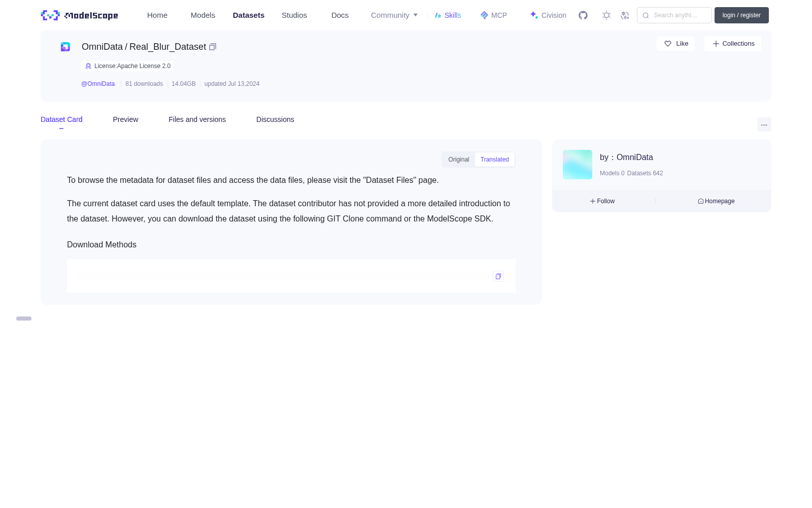Click 'Datasets 642' count text
Viewport: 812px width, 508px height.
[645, 173]
